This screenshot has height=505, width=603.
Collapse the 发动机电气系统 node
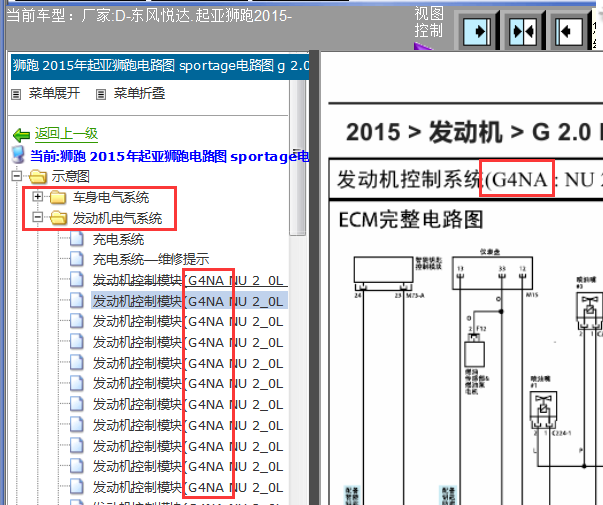37,218
